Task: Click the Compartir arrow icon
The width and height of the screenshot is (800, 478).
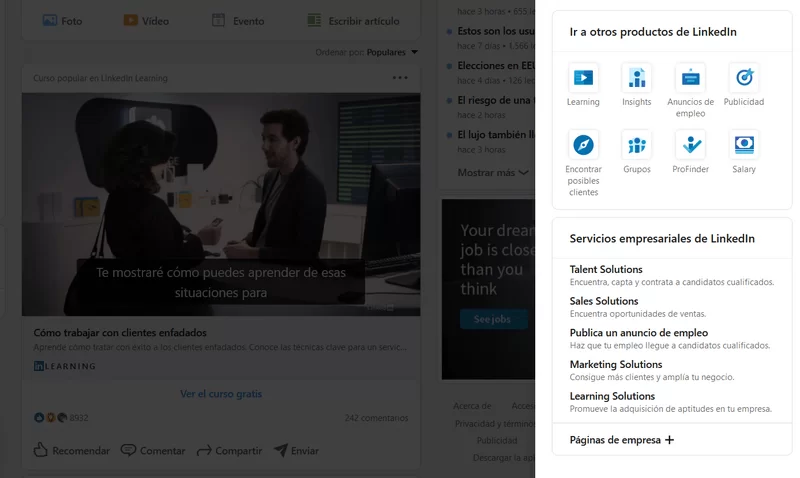Action: tap(204, 450)
